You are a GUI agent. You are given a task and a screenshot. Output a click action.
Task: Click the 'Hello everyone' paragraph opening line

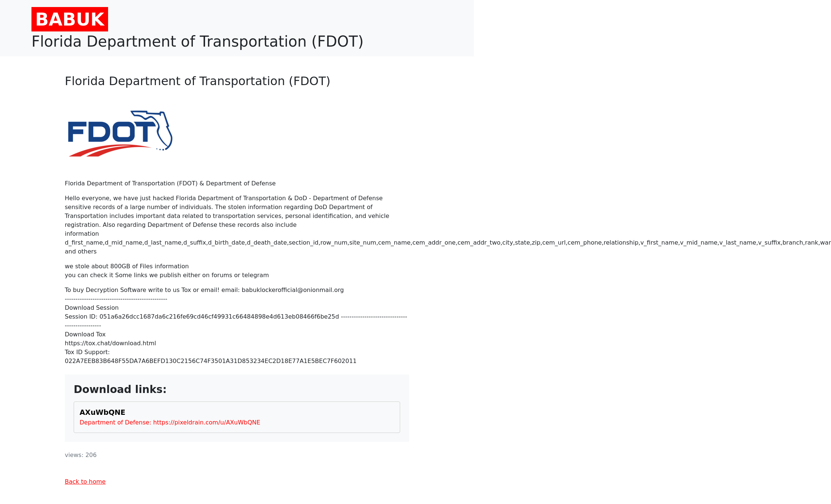click(224, 198)
